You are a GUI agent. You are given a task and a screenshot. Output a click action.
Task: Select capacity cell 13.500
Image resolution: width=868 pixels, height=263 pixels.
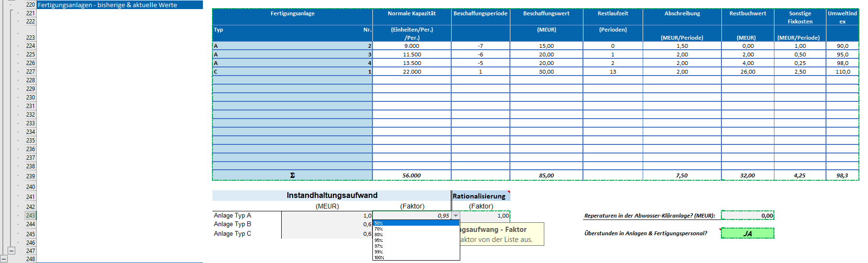click(412, 63)
